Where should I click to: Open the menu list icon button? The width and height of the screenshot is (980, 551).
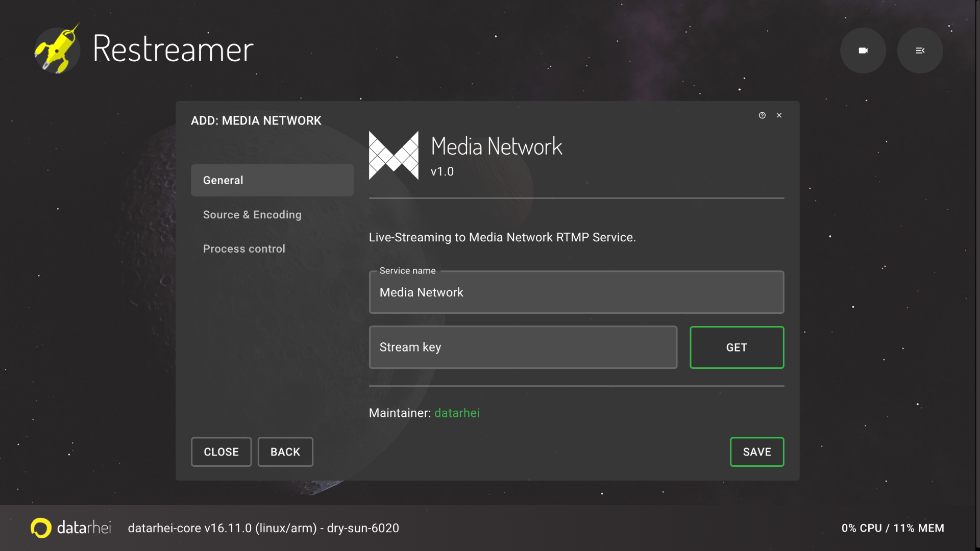pyautogui.click(x=920, y=51)
